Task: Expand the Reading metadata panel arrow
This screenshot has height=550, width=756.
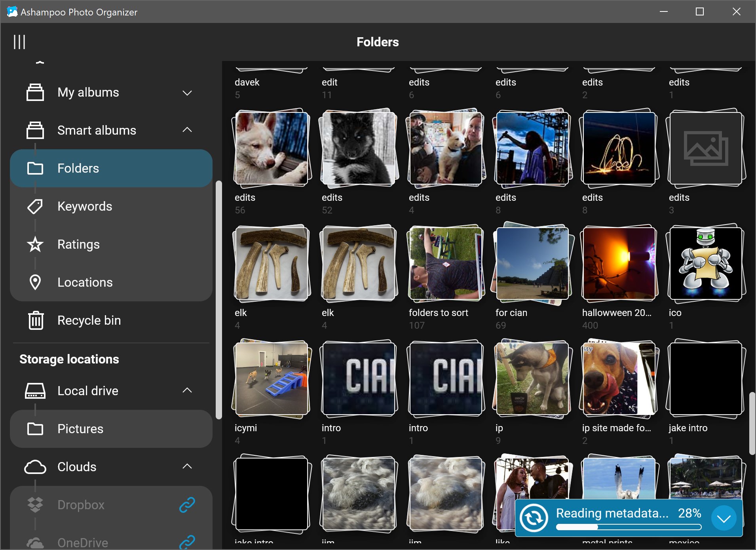Action: (724, 518)
